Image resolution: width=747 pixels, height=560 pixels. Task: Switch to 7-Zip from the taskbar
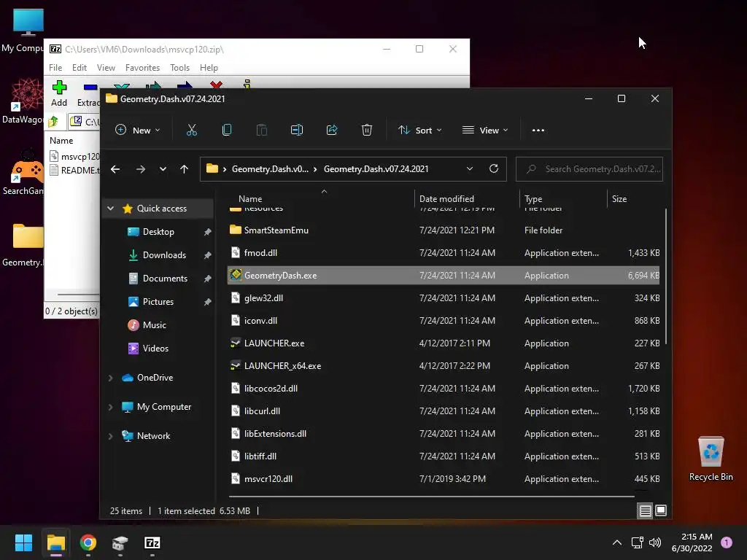click(152, 542)
